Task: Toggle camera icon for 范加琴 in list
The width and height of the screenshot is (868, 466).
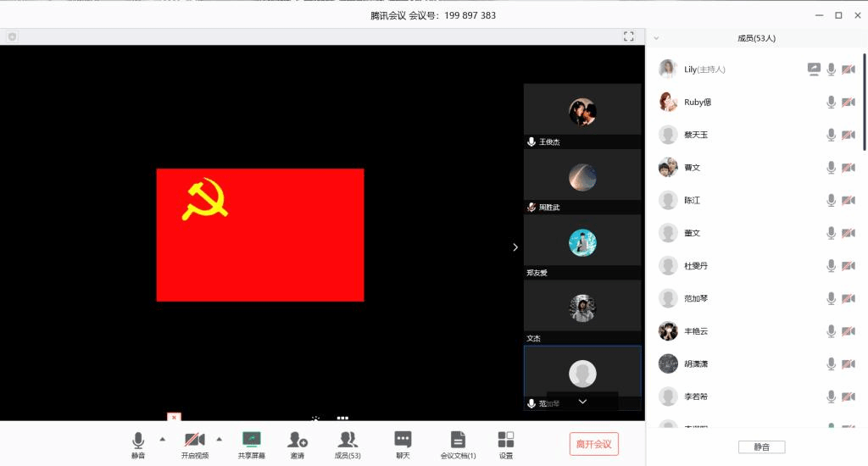Action: coord(848,298)
